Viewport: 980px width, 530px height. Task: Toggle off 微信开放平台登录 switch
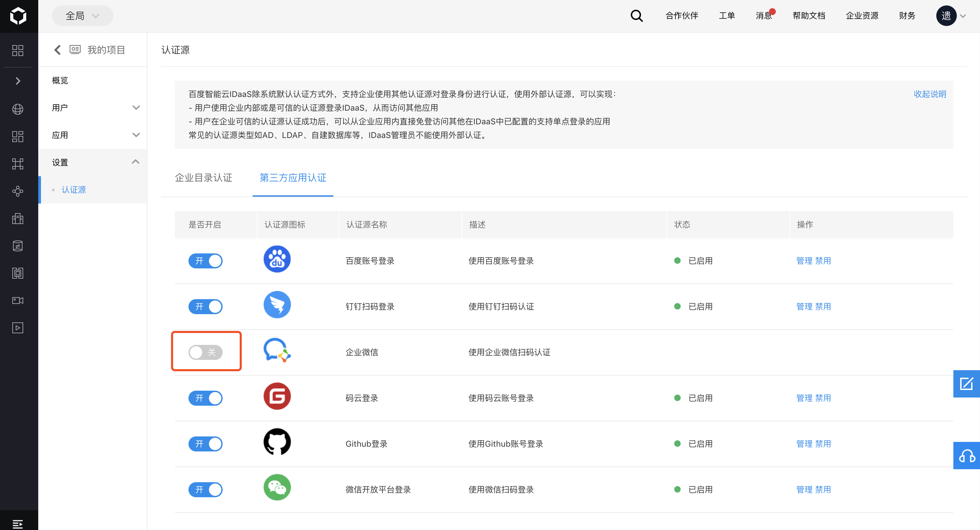click(x=206, y=490)
